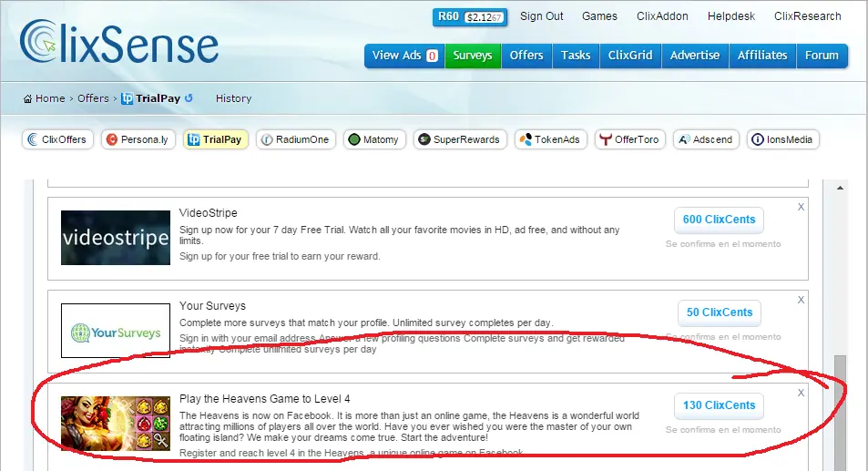Image resolution: width=868 pixels, height=471 pixels.
Task: Dismiss the VideoStripe offer with X
Action: (x=801, y=207)
